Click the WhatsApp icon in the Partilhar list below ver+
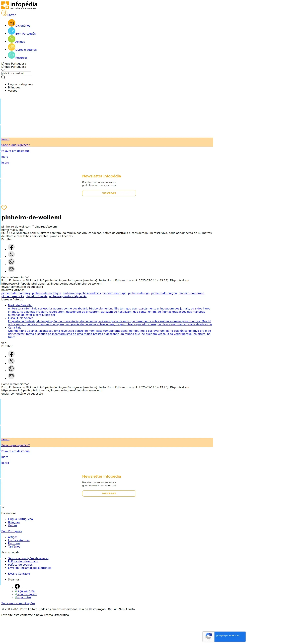 coord(11,368)
